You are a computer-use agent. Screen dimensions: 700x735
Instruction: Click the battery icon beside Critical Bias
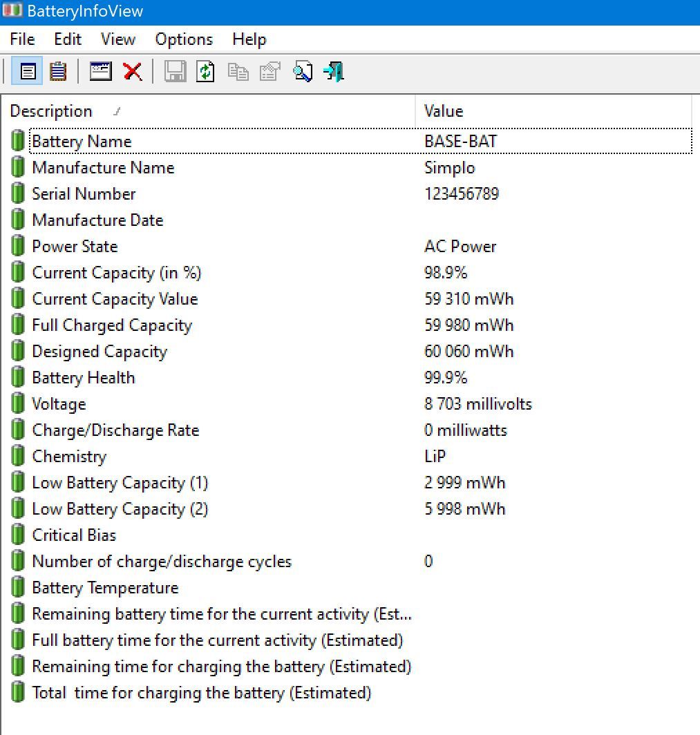coord(18,535)
